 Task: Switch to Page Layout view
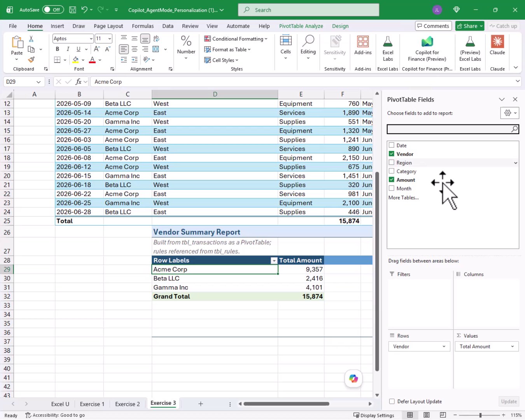point(427,415)
